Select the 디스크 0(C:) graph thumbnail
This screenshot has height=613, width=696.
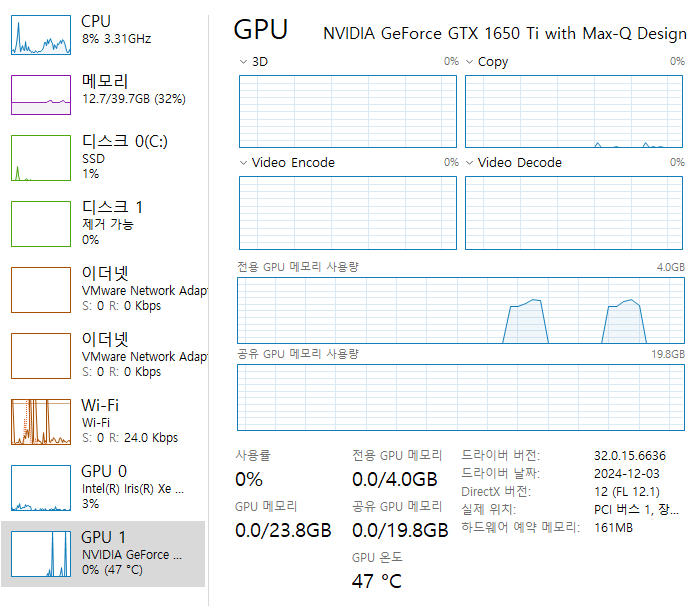(41, 158)
